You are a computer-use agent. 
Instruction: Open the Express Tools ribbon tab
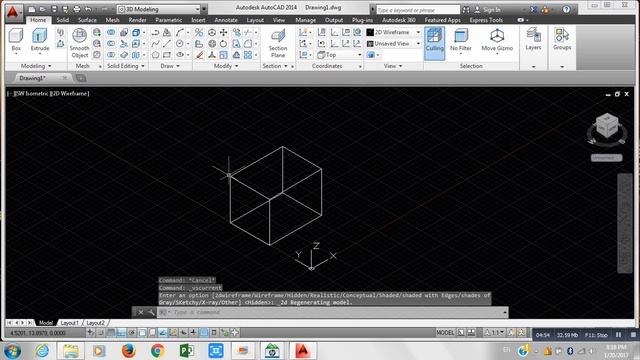486,20
